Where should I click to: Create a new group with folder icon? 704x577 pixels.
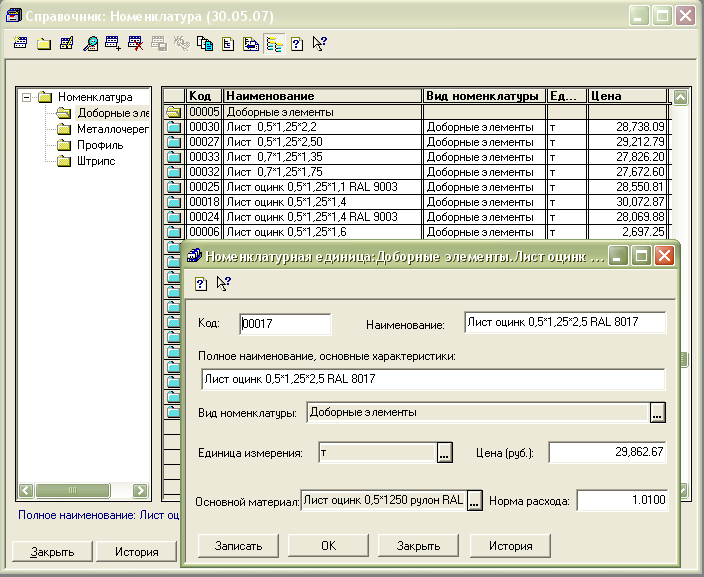tap(44, 43)
